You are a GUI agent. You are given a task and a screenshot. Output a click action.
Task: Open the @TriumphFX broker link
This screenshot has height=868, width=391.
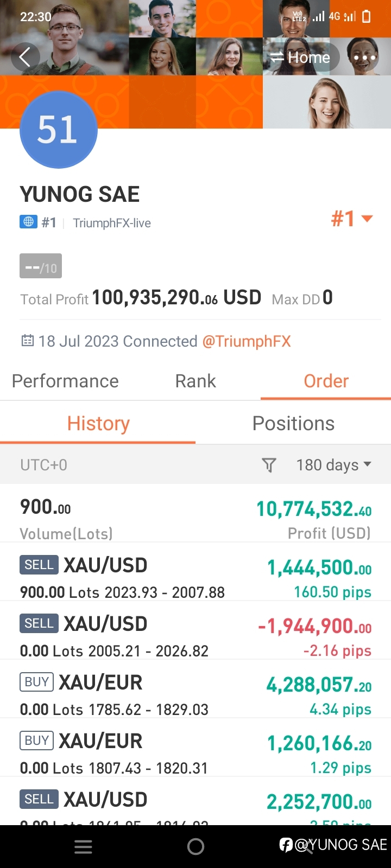tap(247, 341)
